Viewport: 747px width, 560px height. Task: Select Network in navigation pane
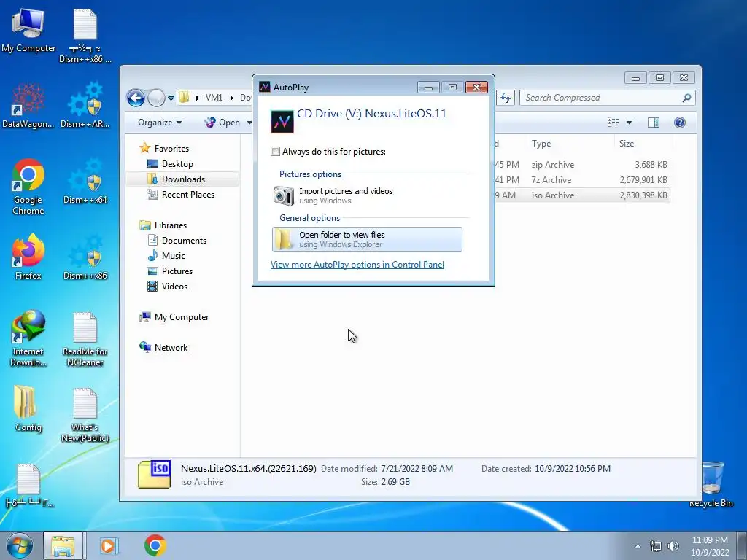[171, 348]
